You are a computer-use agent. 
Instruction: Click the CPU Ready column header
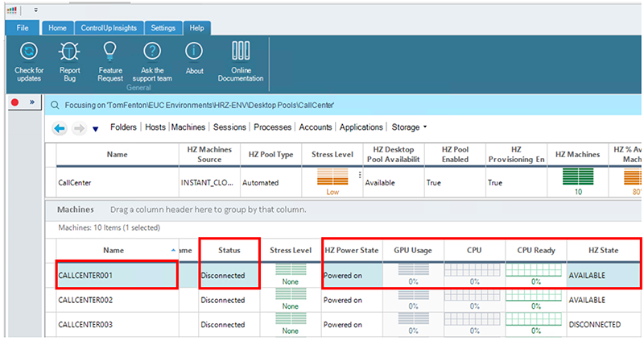pyautogui.click(x=536, y=250)
